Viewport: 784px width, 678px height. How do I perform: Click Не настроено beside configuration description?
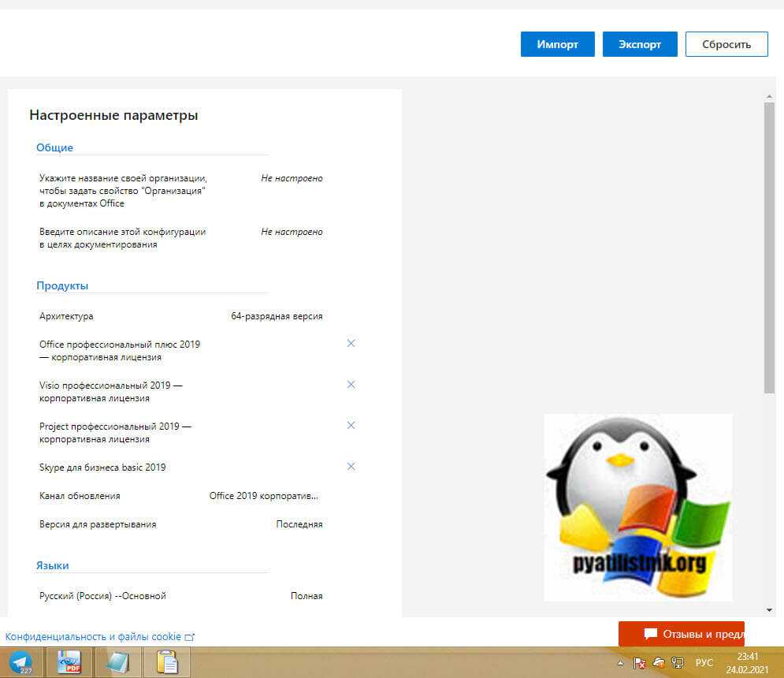pos(292,232)
